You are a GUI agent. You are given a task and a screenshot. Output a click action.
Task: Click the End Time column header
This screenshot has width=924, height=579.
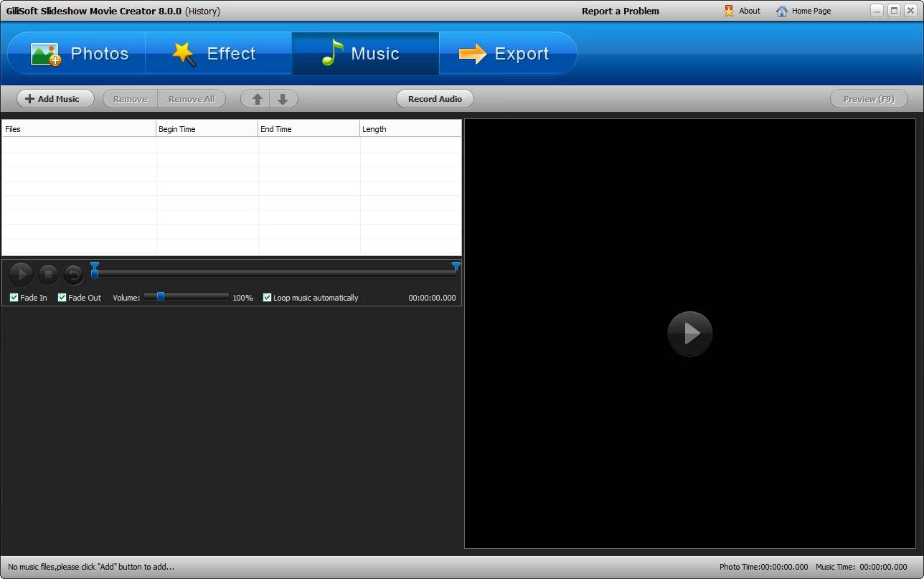click(308, 129)
